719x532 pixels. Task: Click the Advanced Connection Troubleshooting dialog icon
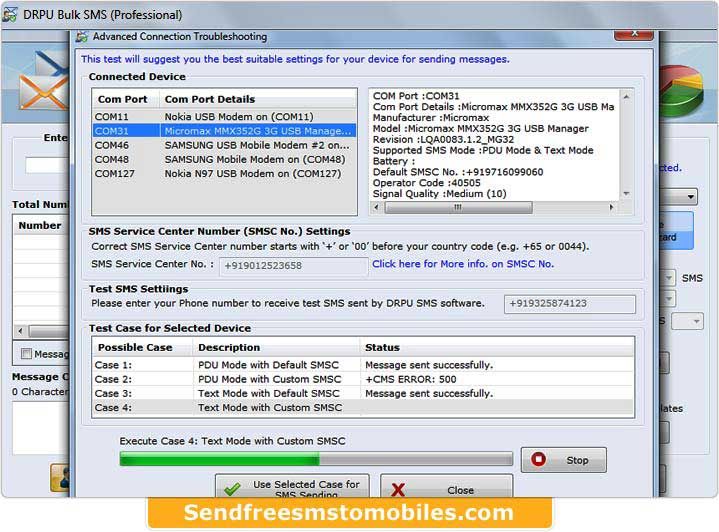(82, 37)
